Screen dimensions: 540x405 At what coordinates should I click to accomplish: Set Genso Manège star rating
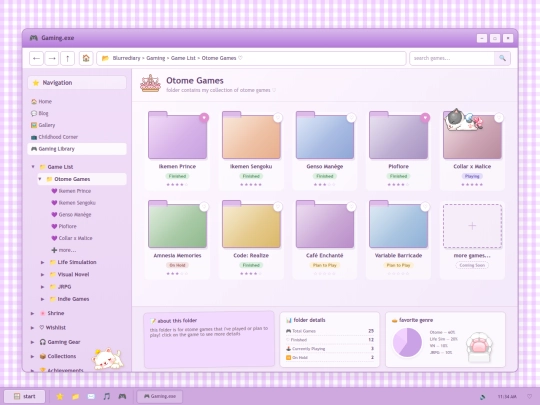[x=325, y=185]
